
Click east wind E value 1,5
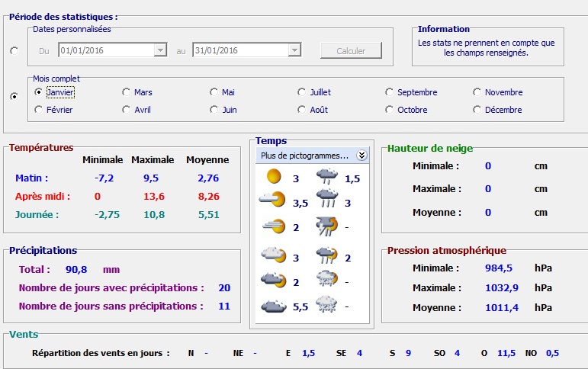(x=309, y=353)
